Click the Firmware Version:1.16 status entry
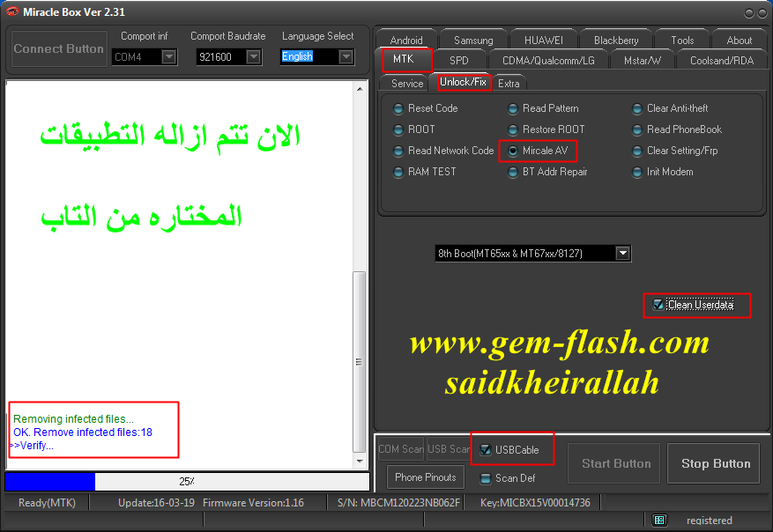Image resolution: width=773 pixels, height=532 pixels. [253, 503]
